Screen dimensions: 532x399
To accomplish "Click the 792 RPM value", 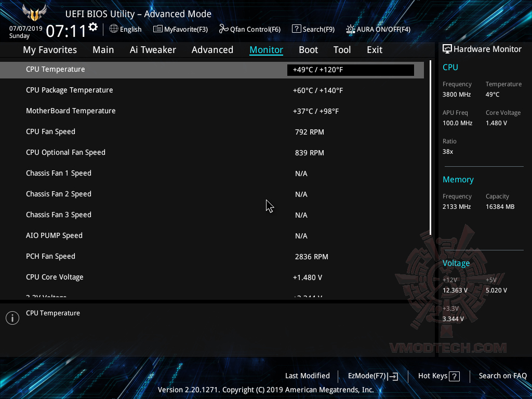I will coord(310,132).
